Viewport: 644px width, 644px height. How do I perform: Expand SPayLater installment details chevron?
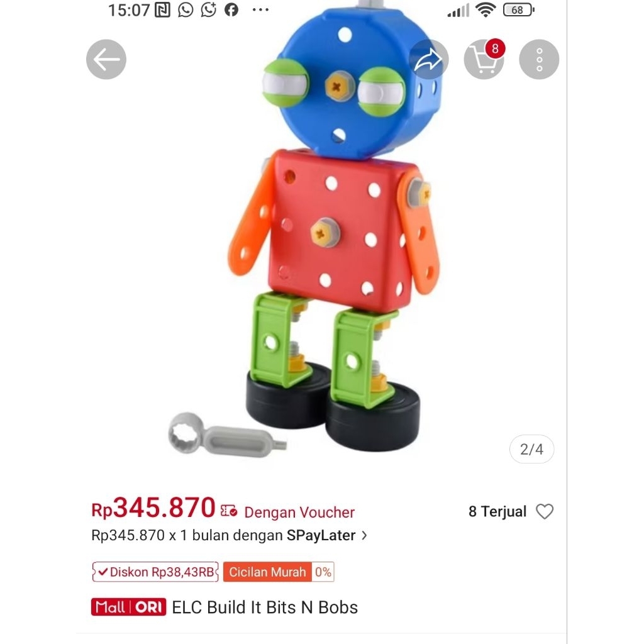364,535
